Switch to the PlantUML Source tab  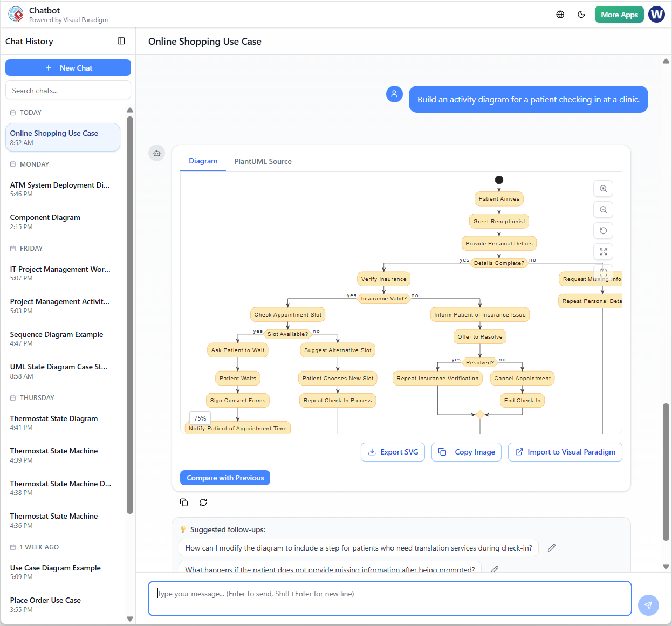pos(263,161)
